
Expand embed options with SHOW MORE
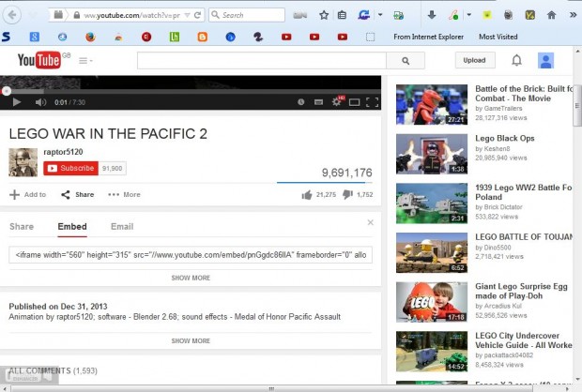point(191,278)
